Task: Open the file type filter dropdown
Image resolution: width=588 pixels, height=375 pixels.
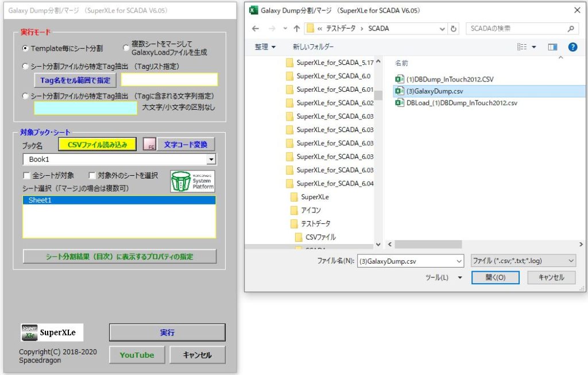Action: tap(571, 261)
